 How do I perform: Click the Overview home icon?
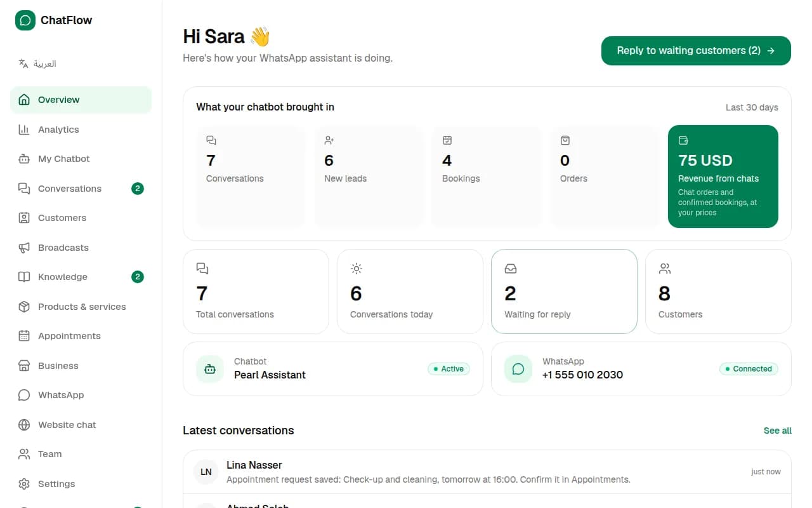coord(24,100)
